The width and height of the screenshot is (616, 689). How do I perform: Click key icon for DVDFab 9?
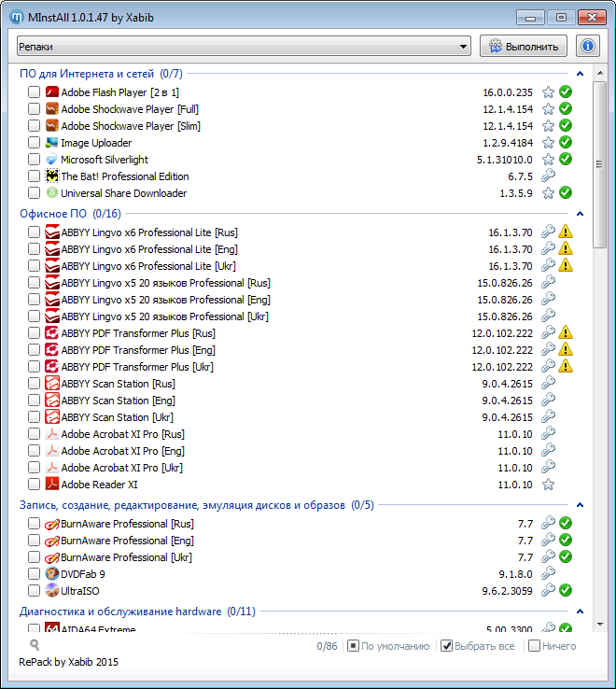[x=548, y=573]
